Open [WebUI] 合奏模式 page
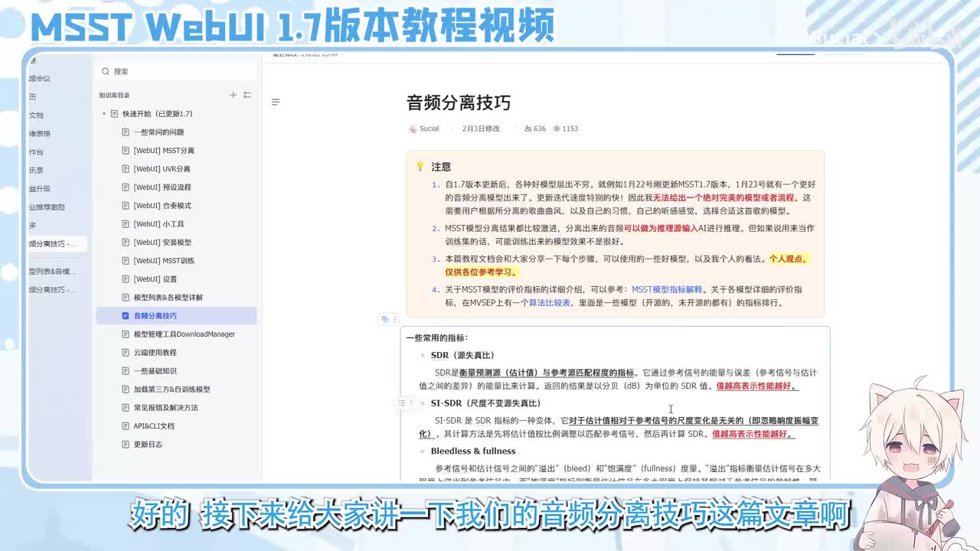The height and width of the screenshot is (551, 980). coord(162,205)
